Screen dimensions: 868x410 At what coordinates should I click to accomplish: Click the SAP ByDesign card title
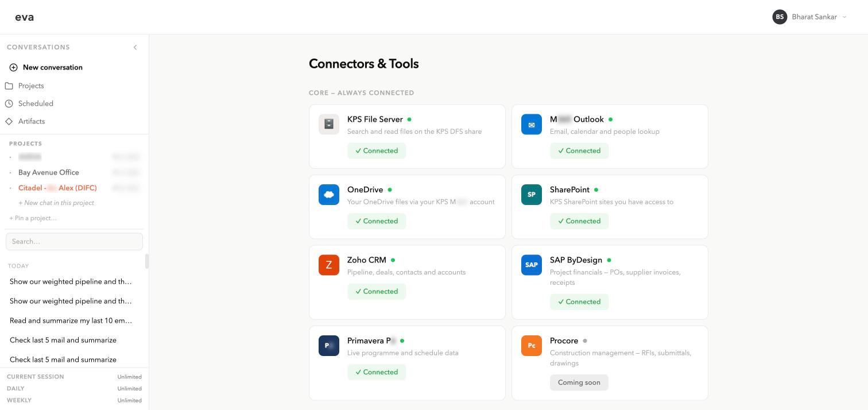coord(576,260)
